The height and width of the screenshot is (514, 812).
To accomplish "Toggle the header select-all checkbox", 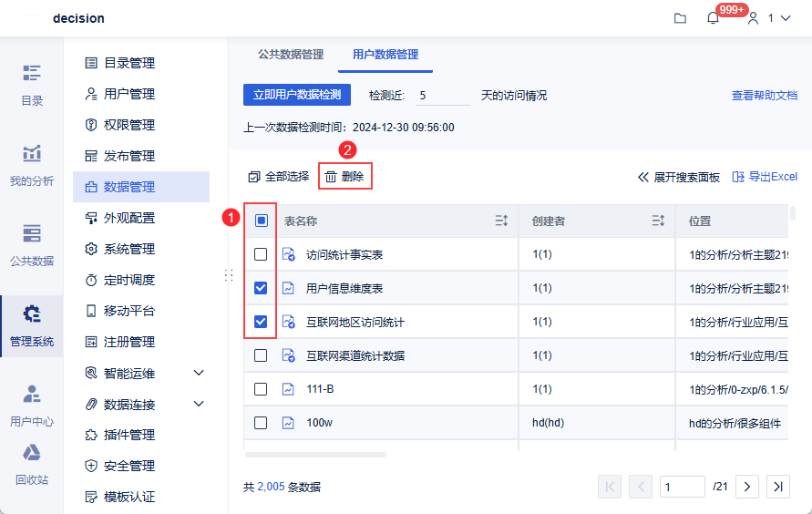I will (x=261, y=221).
